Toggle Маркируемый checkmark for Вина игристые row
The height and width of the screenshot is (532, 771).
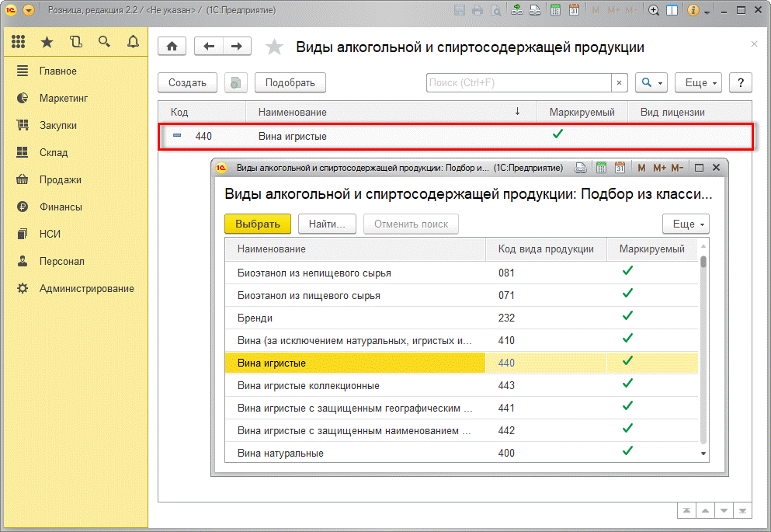[627, 361]
